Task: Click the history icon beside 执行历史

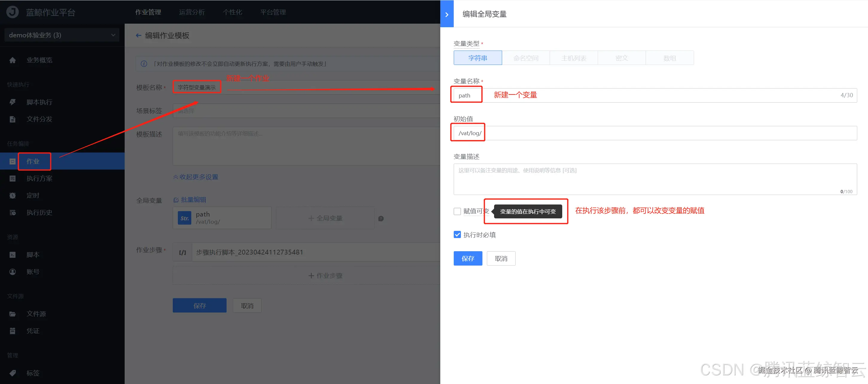Action: click(x=13, y=212)
